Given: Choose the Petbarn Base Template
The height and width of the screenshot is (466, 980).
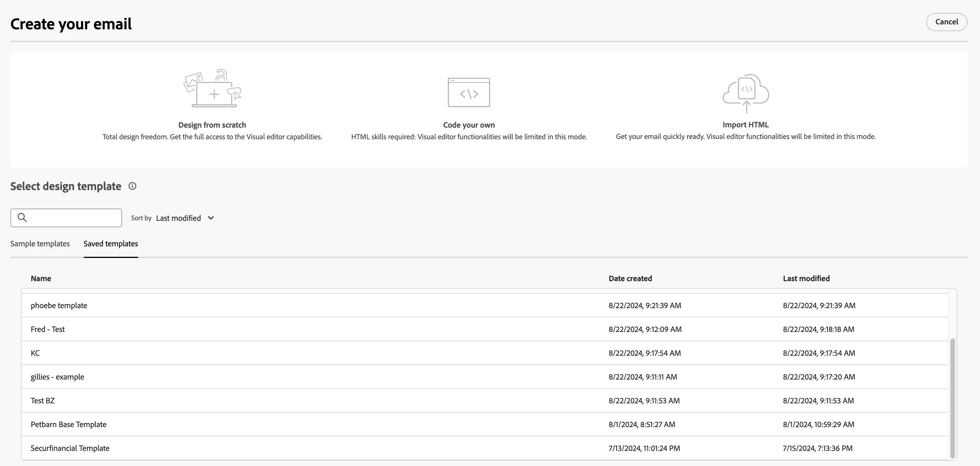Looking at the screenshot, I should pyautogui.click(x=485, y=425).
